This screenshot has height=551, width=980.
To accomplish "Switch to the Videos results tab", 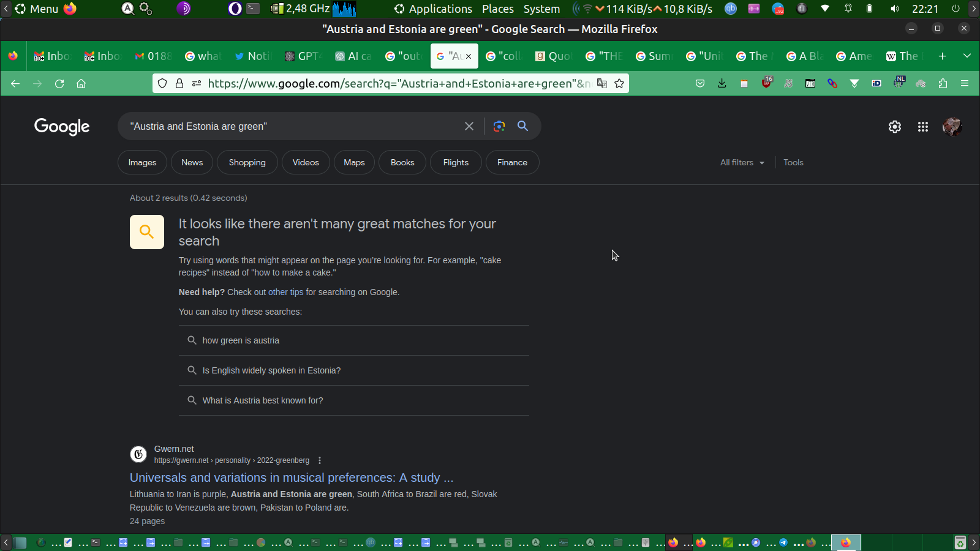I will pyautogui.click(x=306, y=162).
